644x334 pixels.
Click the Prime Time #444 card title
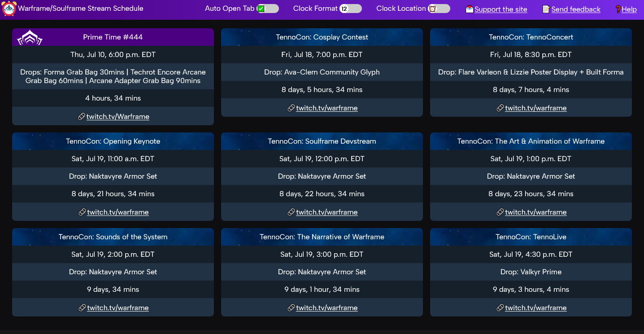pos(113,37)
